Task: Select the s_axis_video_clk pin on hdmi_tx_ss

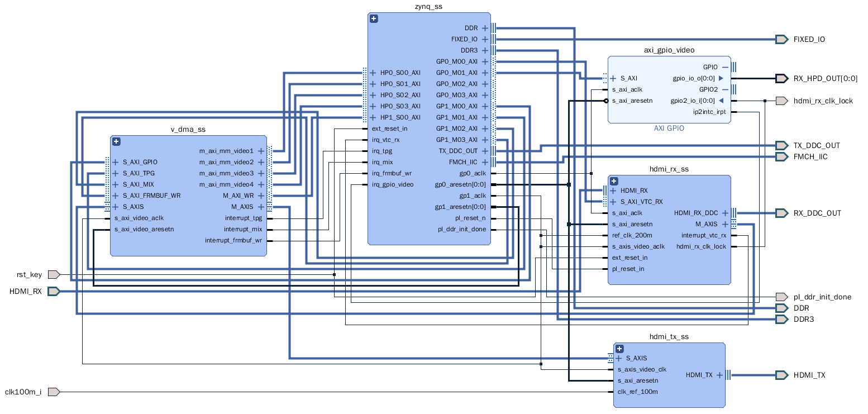Action: pyautogui.click(x=642, y=369)
